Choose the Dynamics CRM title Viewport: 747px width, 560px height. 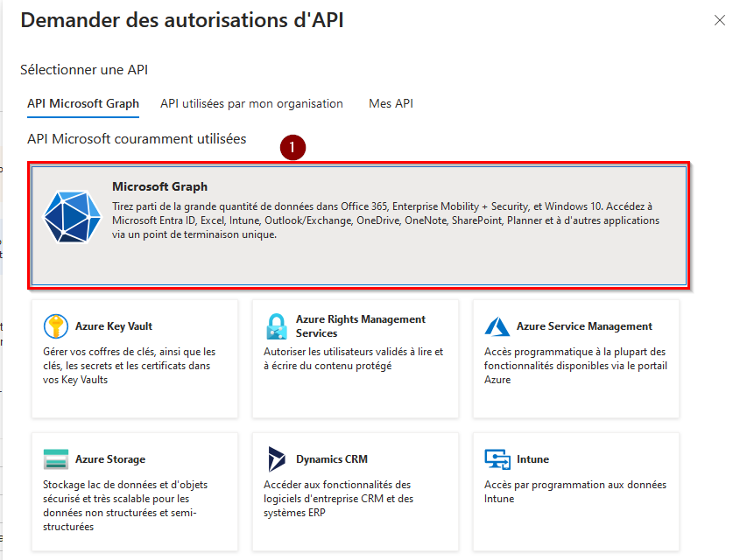(x=332, y=459)
